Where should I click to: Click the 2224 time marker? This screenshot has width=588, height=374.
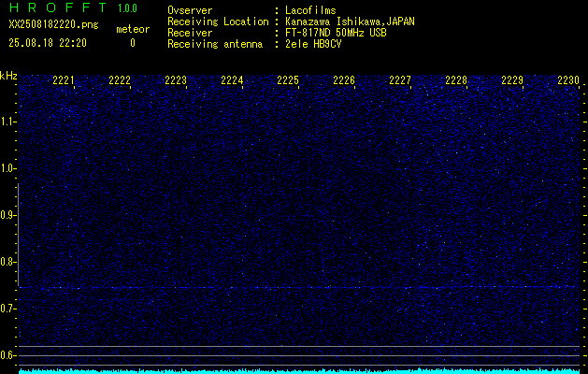coord(232,80)
